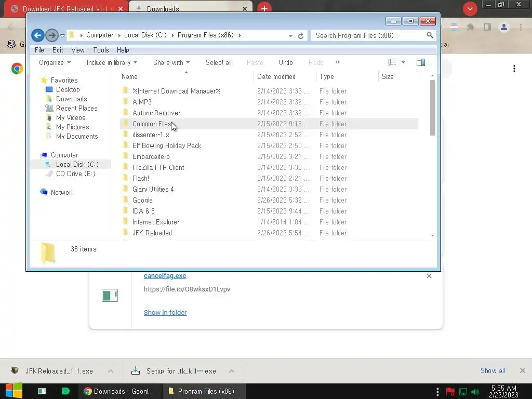The width and height of the screenshot is (532, 399).
Task: Open Desktop in the navigation pane
Action: coord(68,89)
